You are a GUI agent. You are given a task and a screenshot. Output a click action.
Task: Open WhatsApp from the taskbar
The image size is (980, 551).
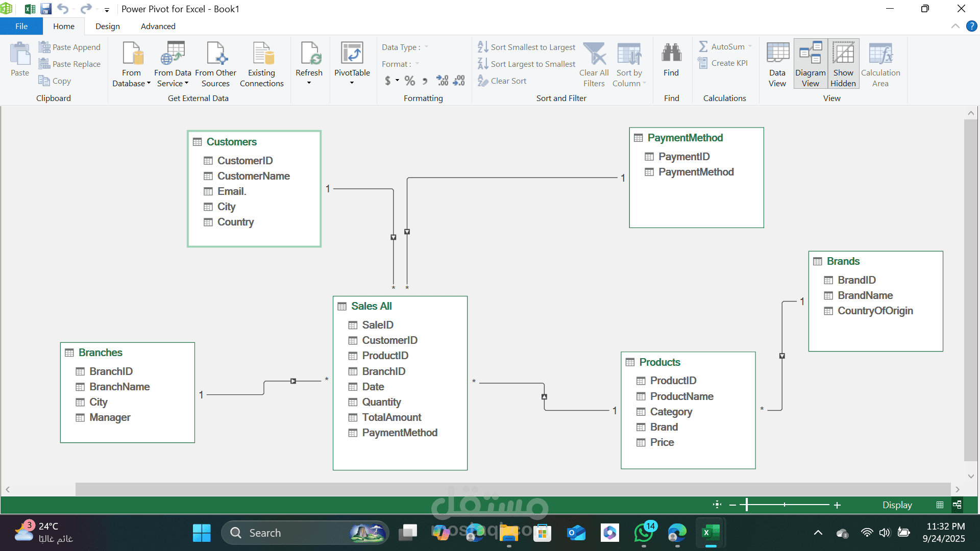[x=644, y=533]
